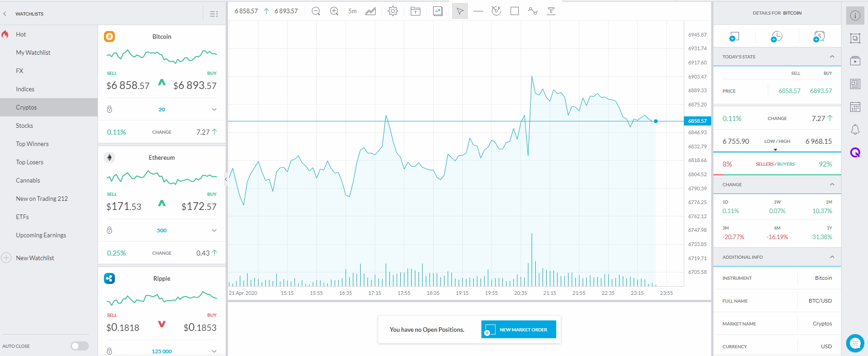Select the Stocks watchlist
The height and width of the screenshot is (356, 868).
(x=25, y=126)
